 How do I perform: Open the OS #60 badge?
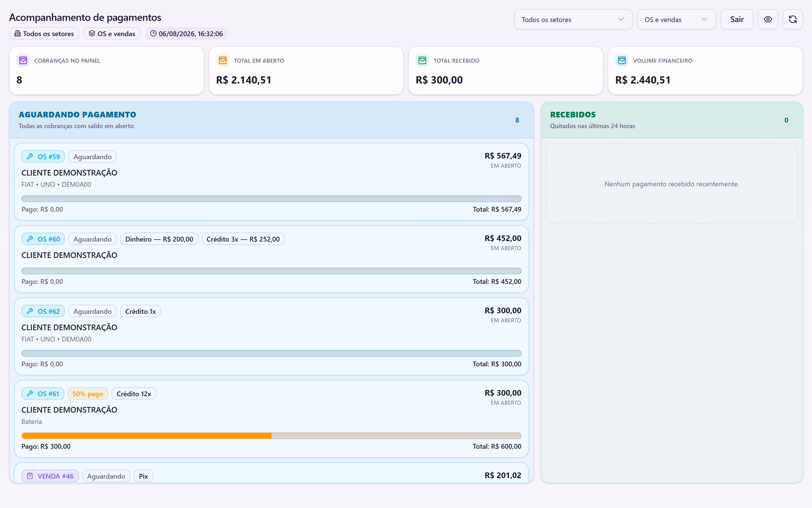pyautogui.click(x=43, y=239)
